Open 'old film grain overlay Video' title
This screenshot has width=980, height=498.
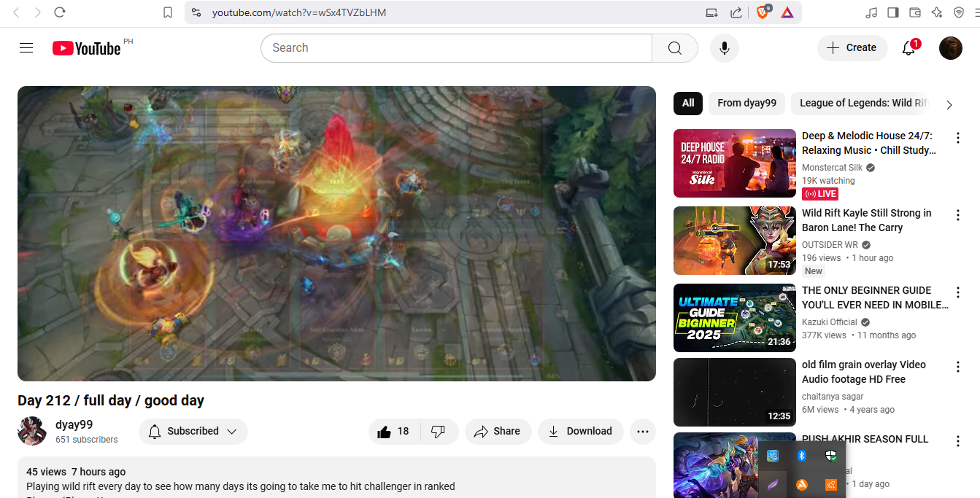[x=864, y=372]
